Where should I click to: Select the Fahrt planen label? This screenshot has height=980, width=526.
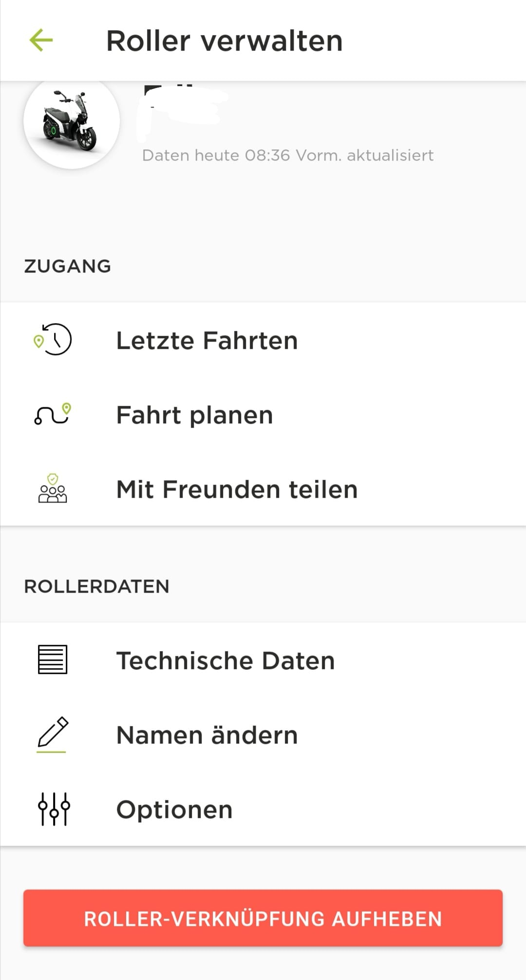pos(194,415)
